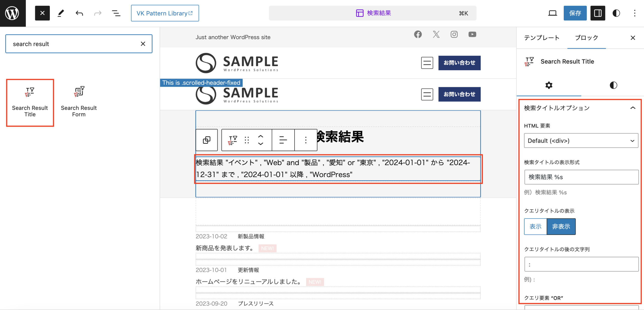Screen dimensions: 644x310
Task: Open the alignment dropdown in the block toolbar
Action: pos(283,140)
